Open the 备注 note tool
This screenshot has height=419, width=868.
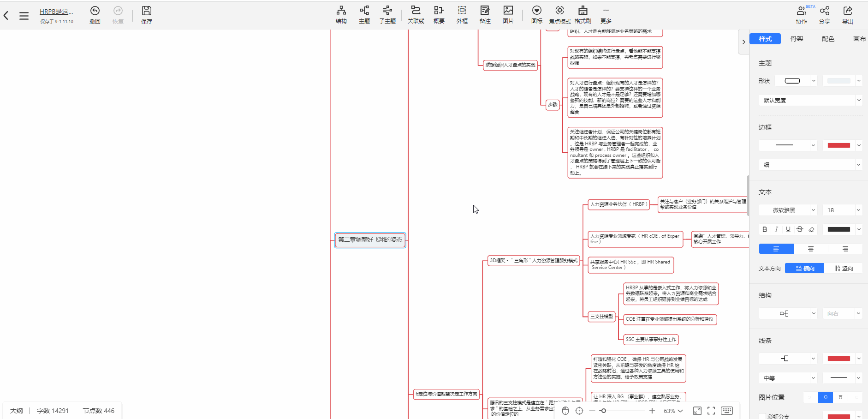pyautogui.click(x=485, y=15)
